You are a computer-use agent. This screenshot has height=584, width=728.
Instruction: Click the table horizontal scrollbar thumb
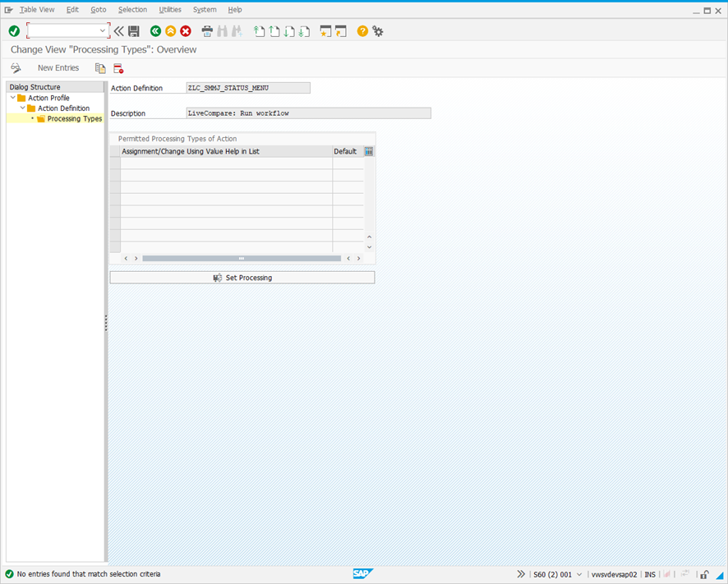point(242,258)
